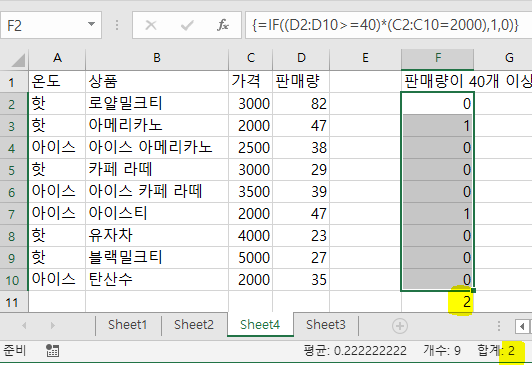Click horizontal scrollbar left arrow

522,327
